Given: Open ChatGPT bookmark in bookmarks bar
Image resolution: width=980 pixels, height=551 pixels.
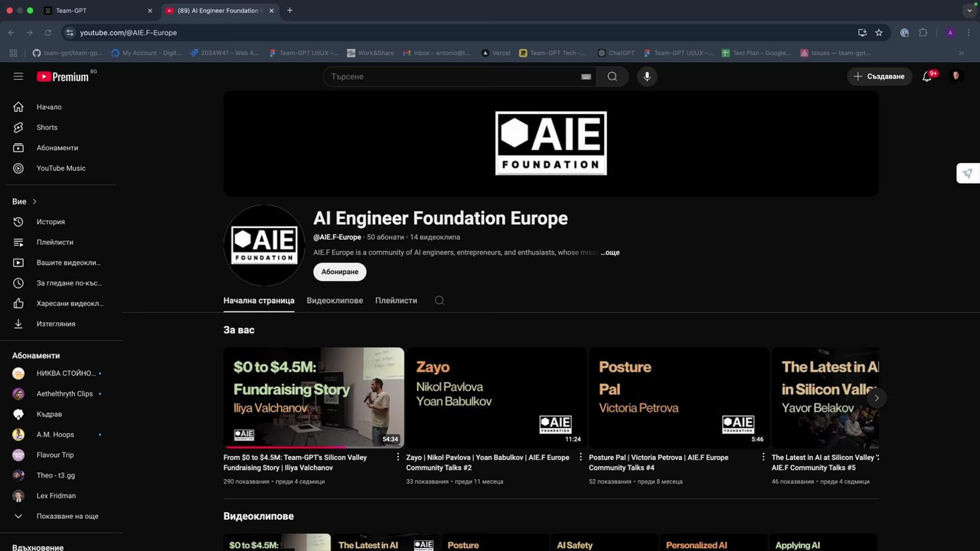Looking at the screenshot, I should tap(616, 54).
